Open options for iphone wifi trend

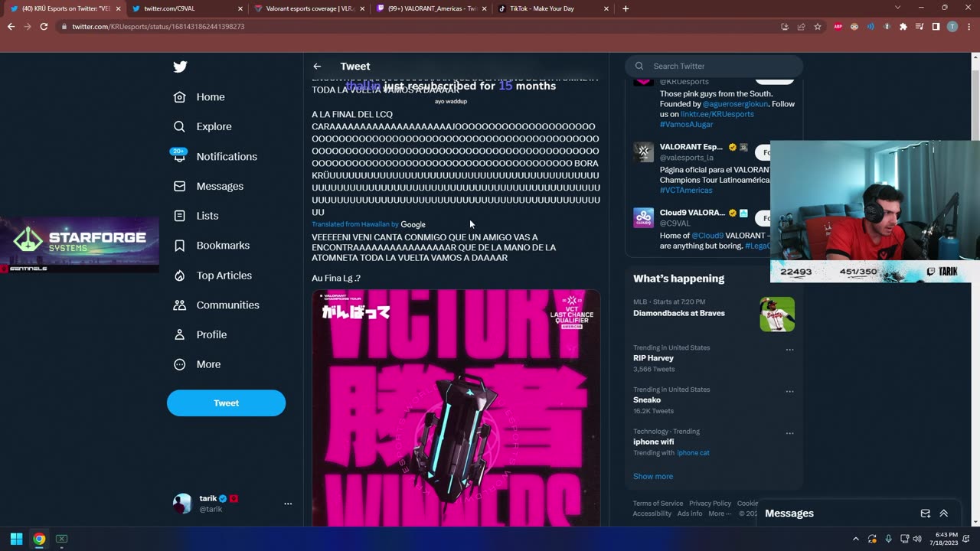click(x=789, y=433)
